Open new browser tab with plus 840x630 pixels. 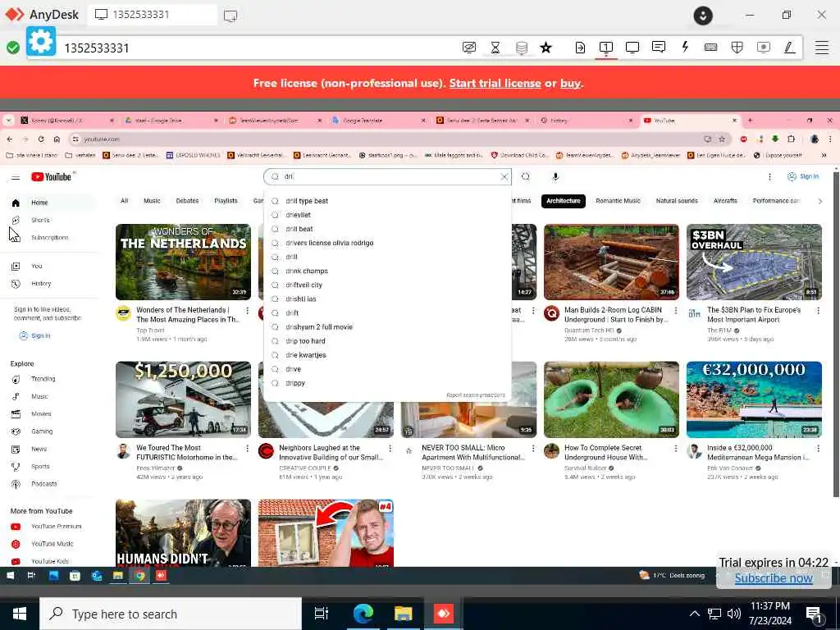click(x=750, y=121)
